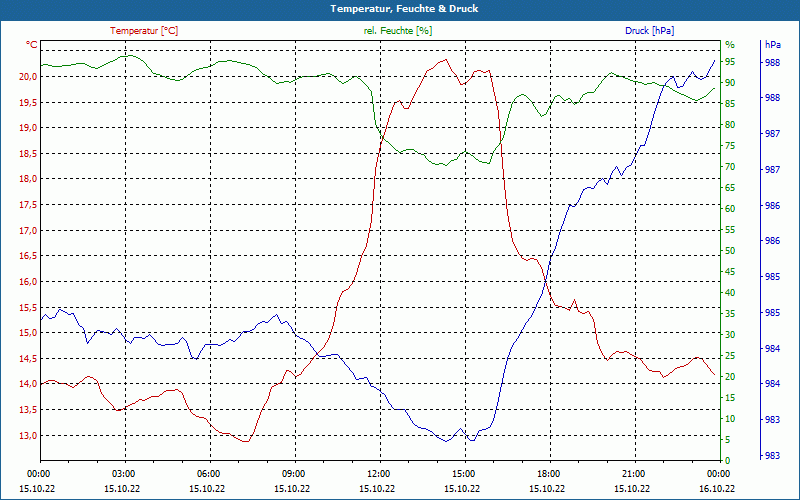Viewport: 800px width, 500px height.
Task: Click the green '%' axis unit
Action: coord(730,45)
